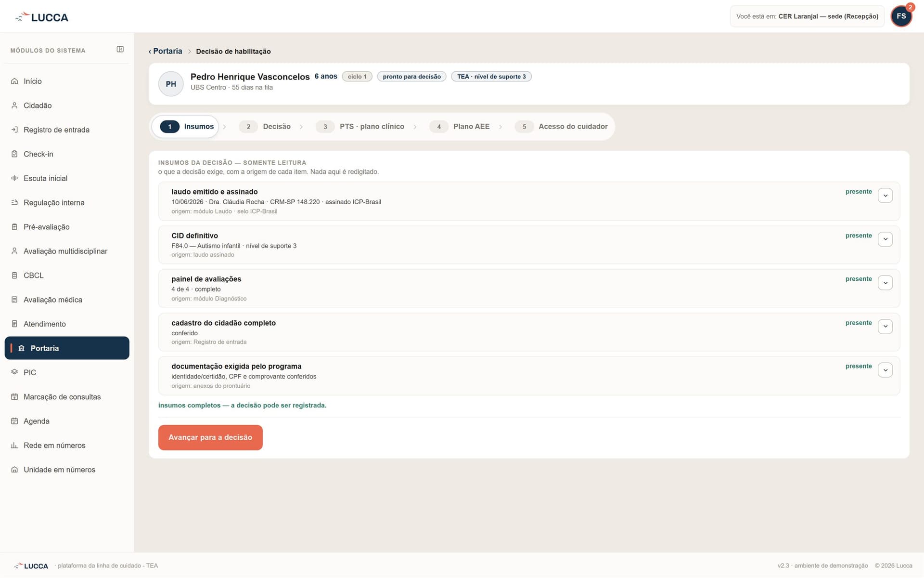Click the Registro de entrada arrow icon

(x=14, y=130)
